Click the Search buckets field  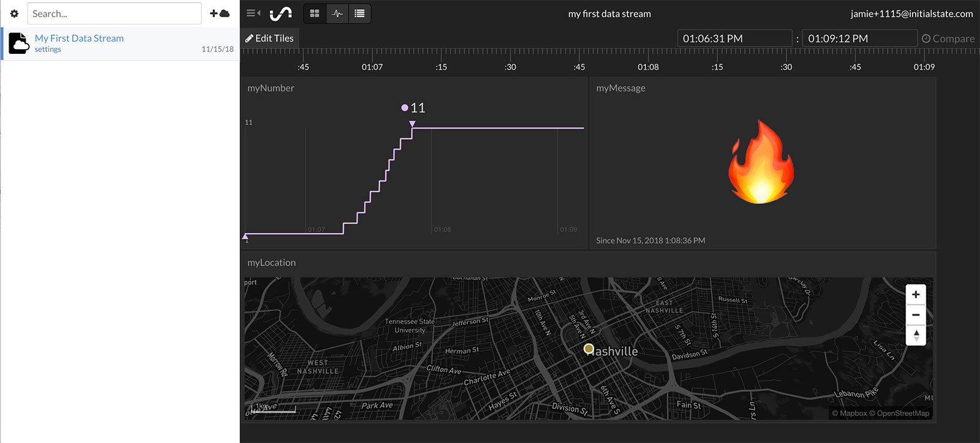(114, 13)
